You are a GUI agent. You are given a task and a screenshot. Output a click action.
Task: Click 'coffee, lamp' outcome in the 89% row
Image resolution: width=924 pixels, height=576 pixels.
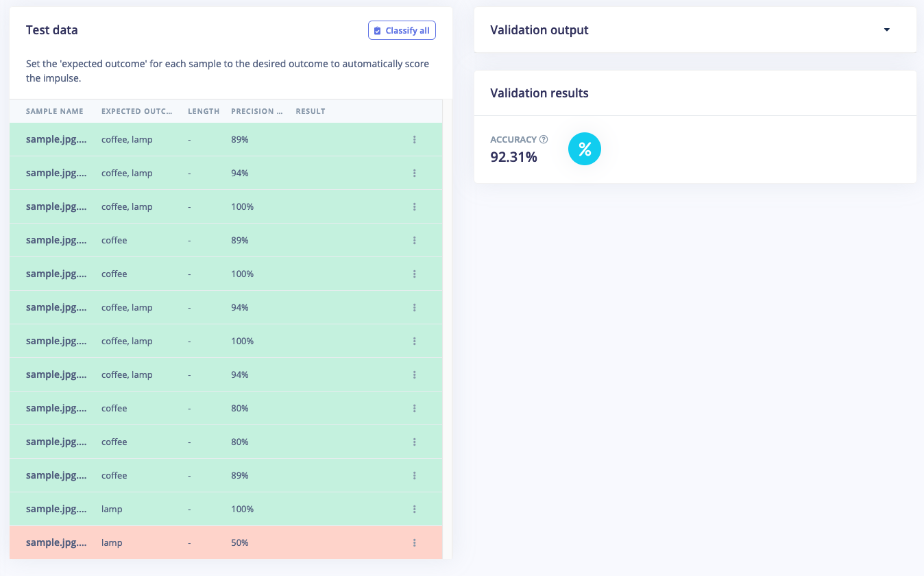(x=127, y=140)
